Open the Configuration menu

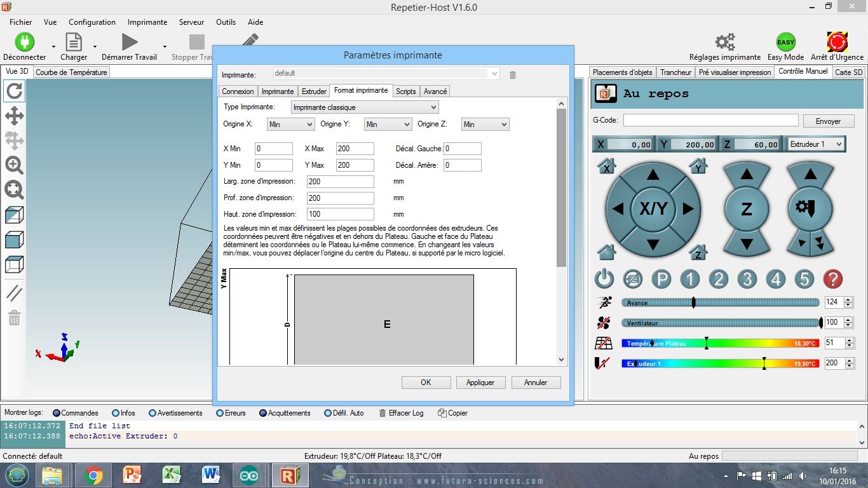point(92,22)
